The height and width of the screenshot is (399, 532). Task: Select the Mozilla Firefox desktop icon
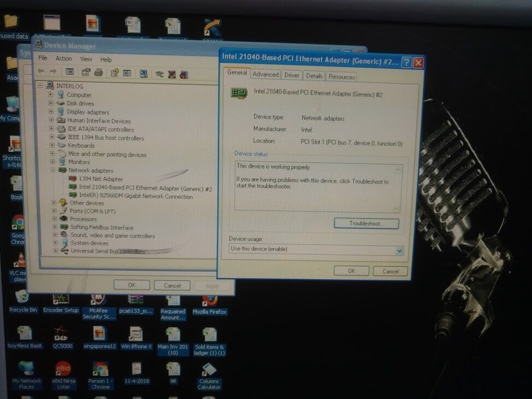click(x=209, y=305)
